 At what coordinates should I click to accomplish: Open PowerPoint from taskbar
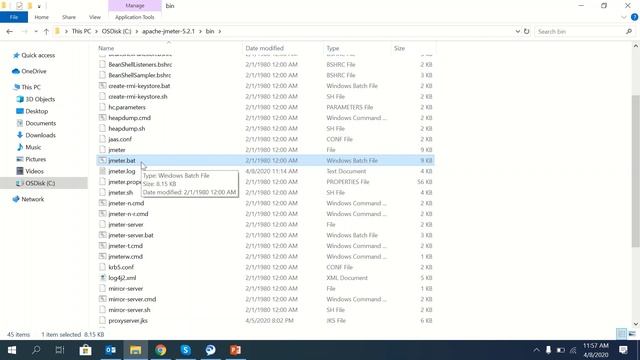click(x=236, y=350)
